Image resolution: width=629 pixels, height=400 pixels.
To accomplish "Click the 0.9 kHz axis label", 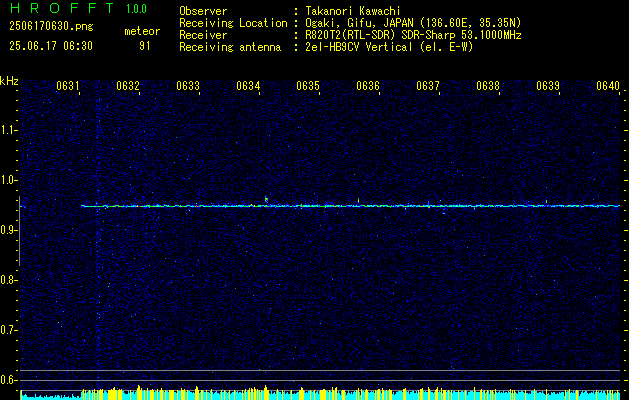I will (x=8, y=230).
